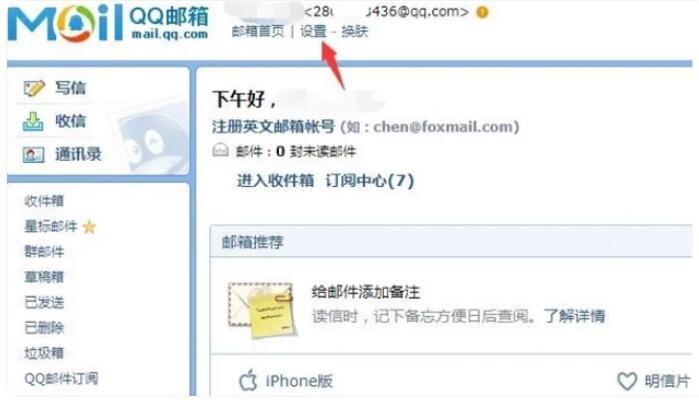This screenshot has height=400, width=699.
Task: Click the contacts card icon beside 通讯录
Action: pyautogui.click(x=33, y=155)
